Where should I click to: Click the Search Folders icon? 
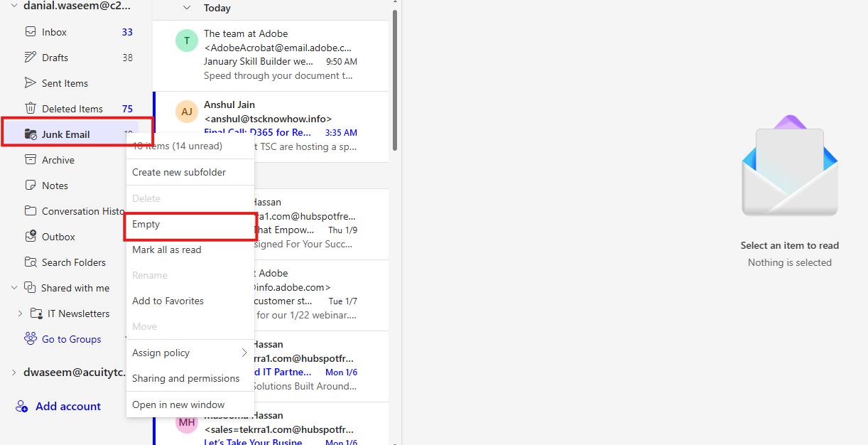click(x=30, y=262)
